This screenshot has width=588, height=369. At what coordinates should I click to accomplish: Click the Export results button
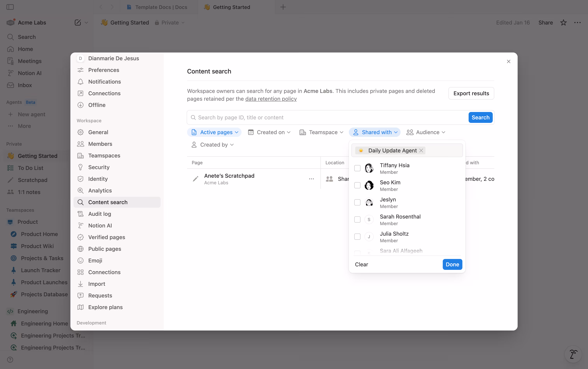tap(471, 93)
